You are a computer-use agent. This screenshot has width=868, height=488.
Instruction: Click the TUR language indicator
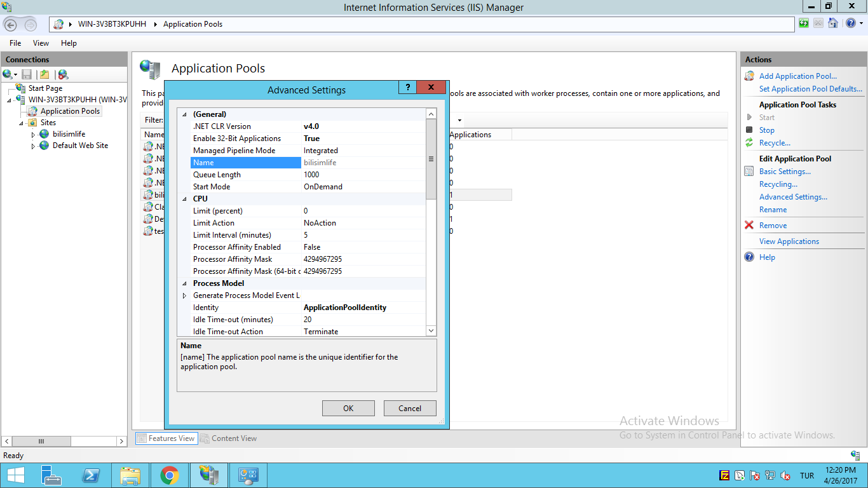tap(807, 476)
